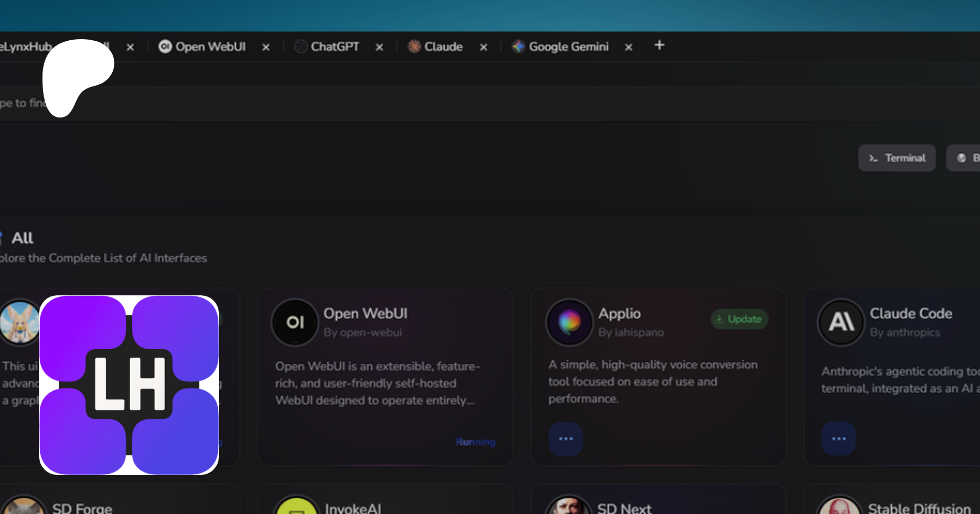Expand the three-dot menu on Claude Code card
Viewport: 980px width, 514px height.
pos(838,438)
